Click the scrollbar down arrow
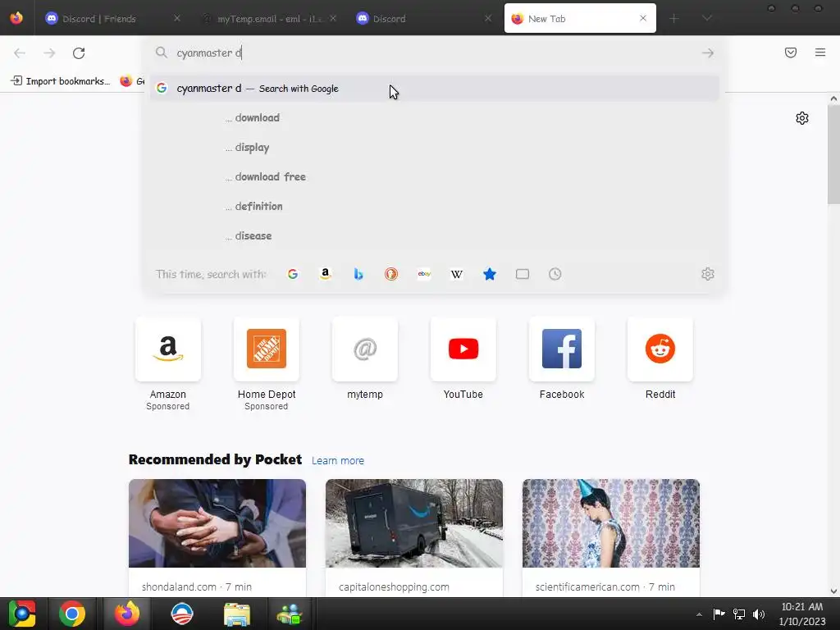This screenshot has height=630, width=840. point(833,591)
